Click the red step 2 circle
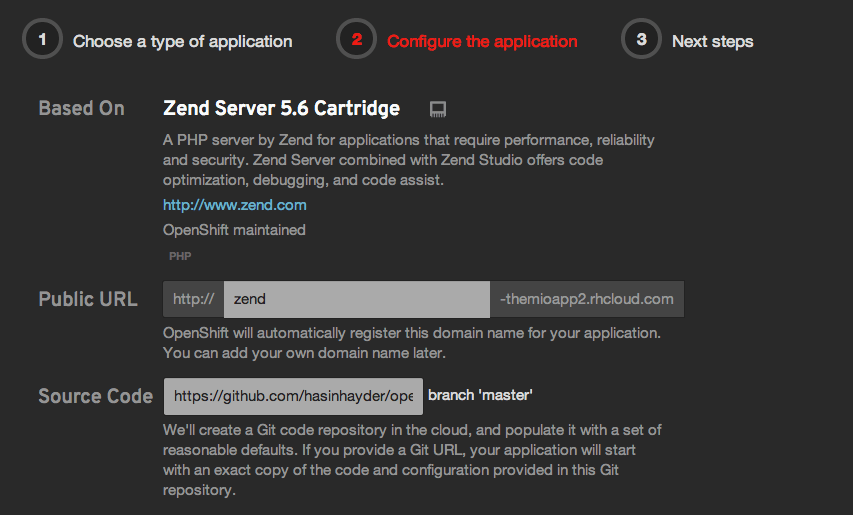The height and width of the screenshot is (515, 853). [356, 39]
